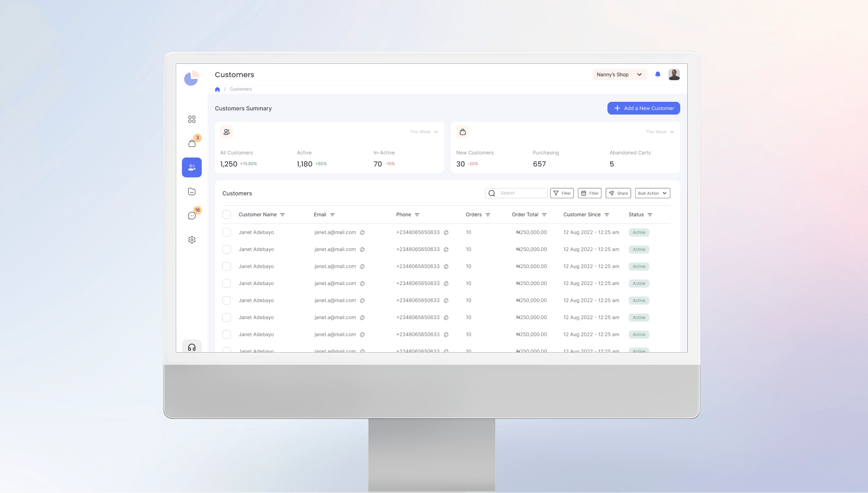Click Add a New Customer button
The image size is (868, 493).
[643, 108]
